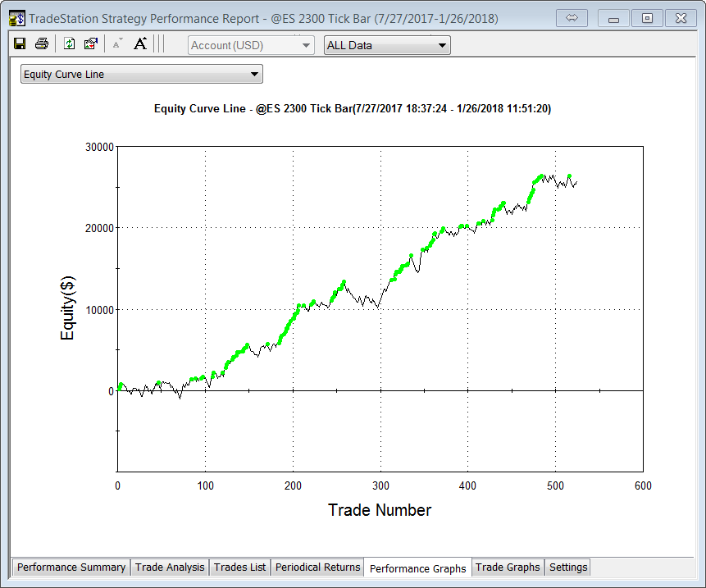Show the Trade Graphs tab
The width and height of the screenshot is (706, 588).
(x=508, y=567)
